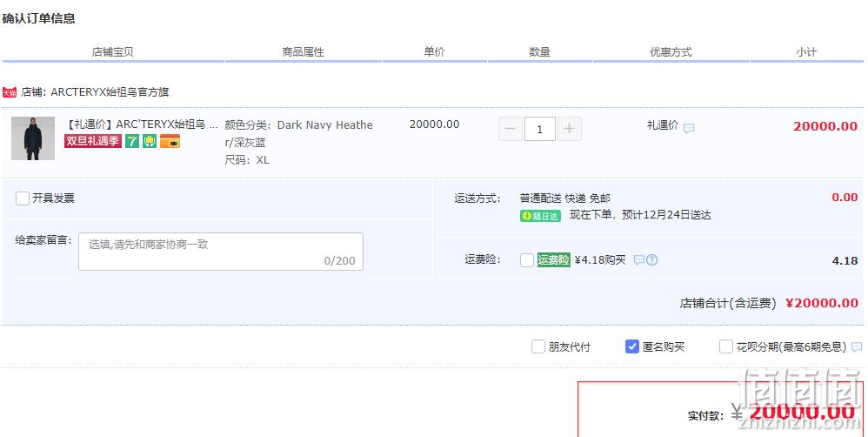868x437 pixels.
Task: Check the 朋友代付 checkbox
Action: tap(538, 346)
